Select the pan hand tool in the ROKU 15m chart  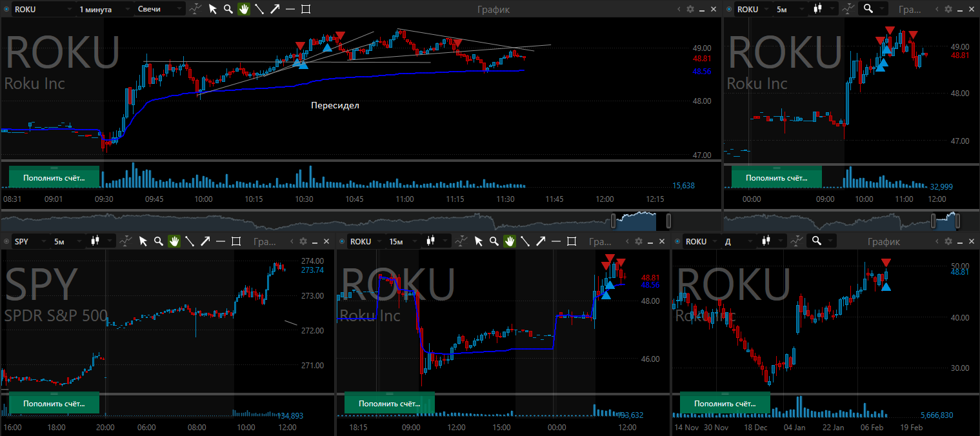(510, 241)
